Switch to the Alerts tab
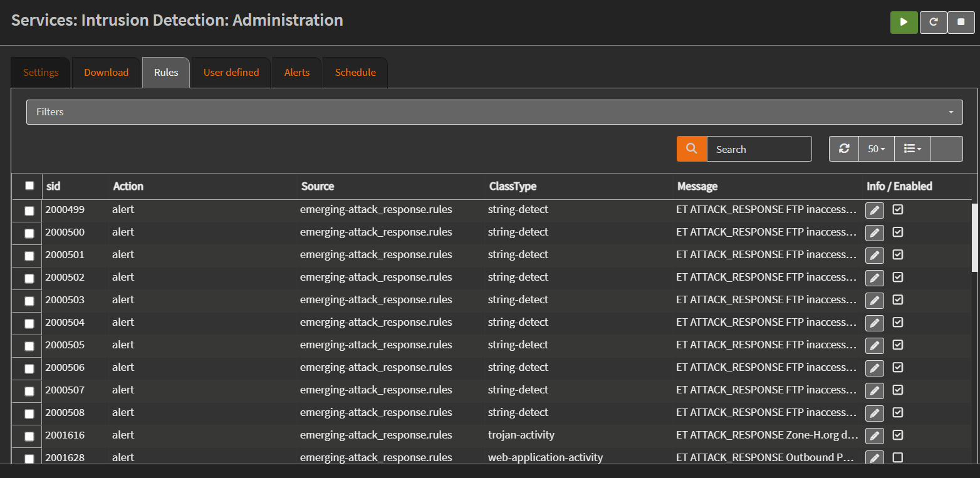 296,73
